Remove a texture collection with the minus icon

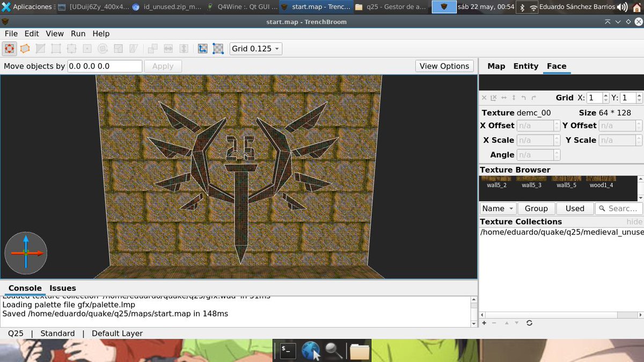coord(494,323)
